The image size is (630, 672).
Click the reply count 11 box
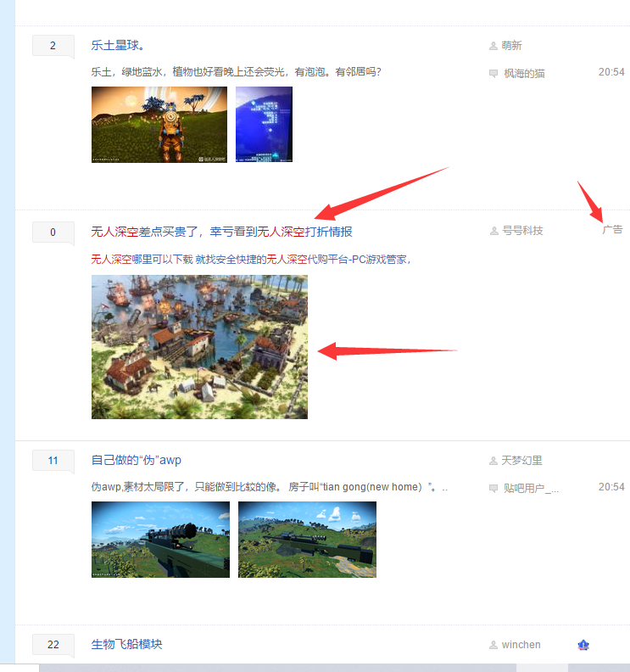[x=53, y=460]
